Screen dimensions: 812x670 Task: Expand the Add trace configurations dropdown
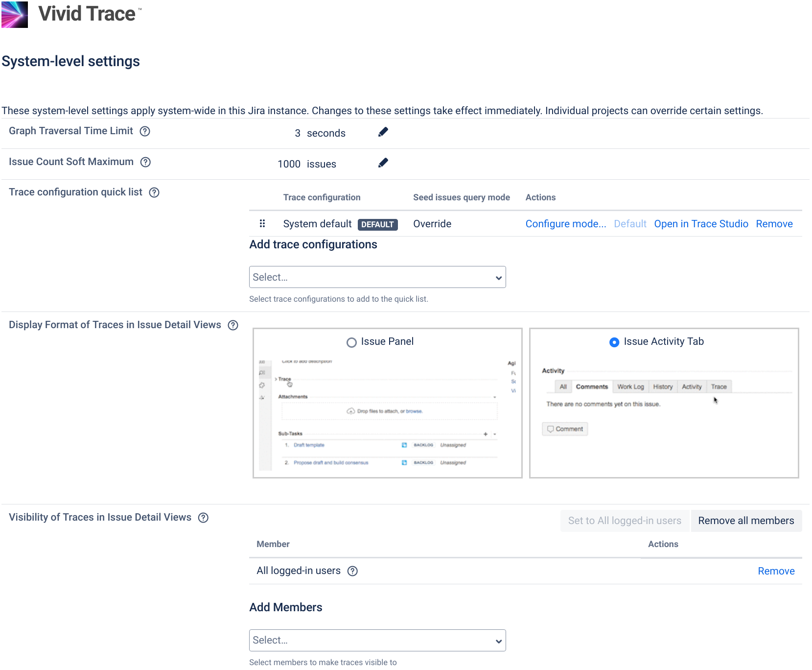(x=377, y=277)
